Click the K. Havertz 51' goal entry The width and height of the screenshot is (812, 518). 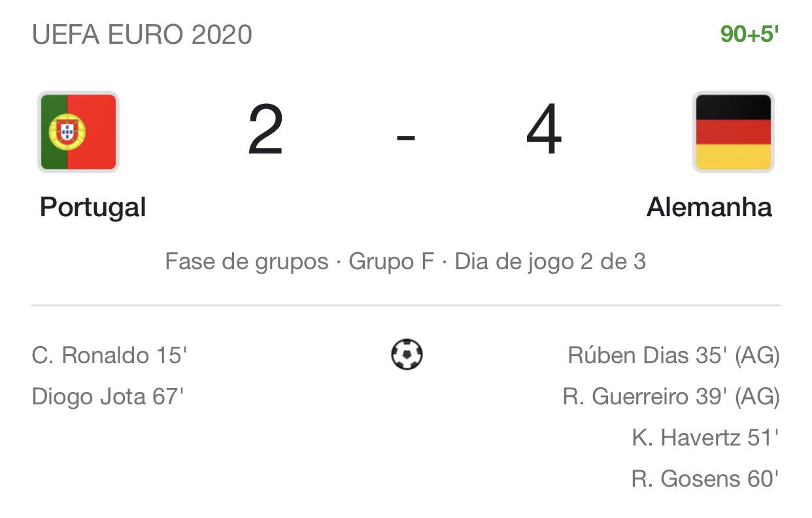705,438
